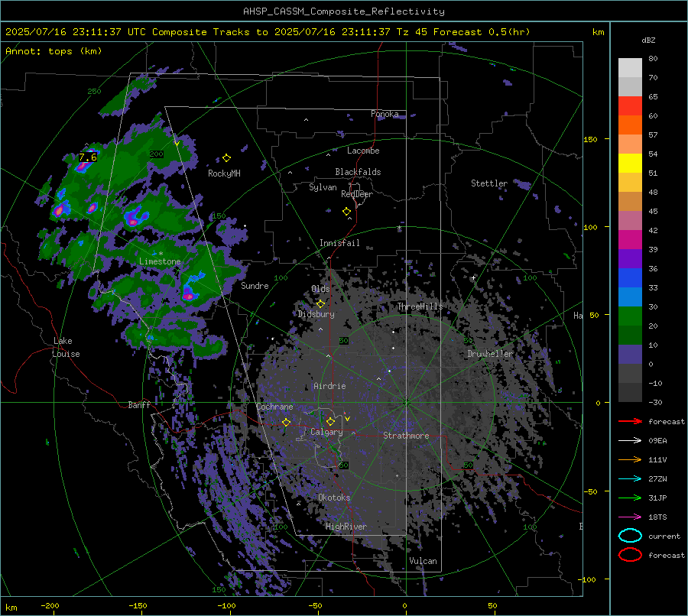Click the Innisfail city label
The image size is (688, 616).
339,243
